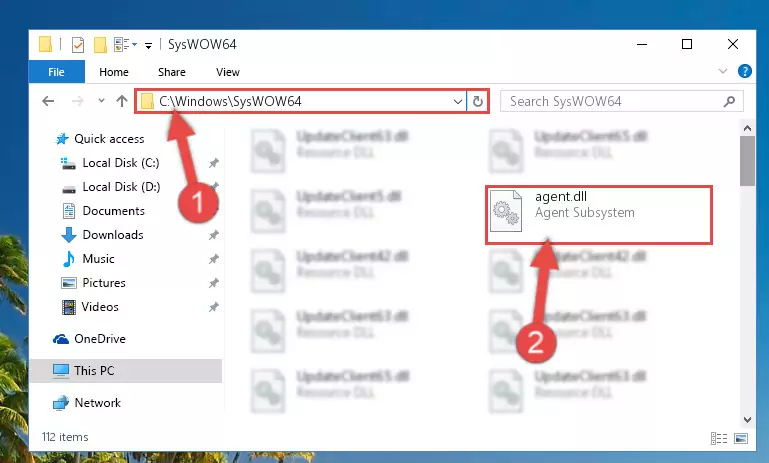Viewport: 769px width, 463px height.
Task: Click the Quick access star icon
Action: [62, 139]
